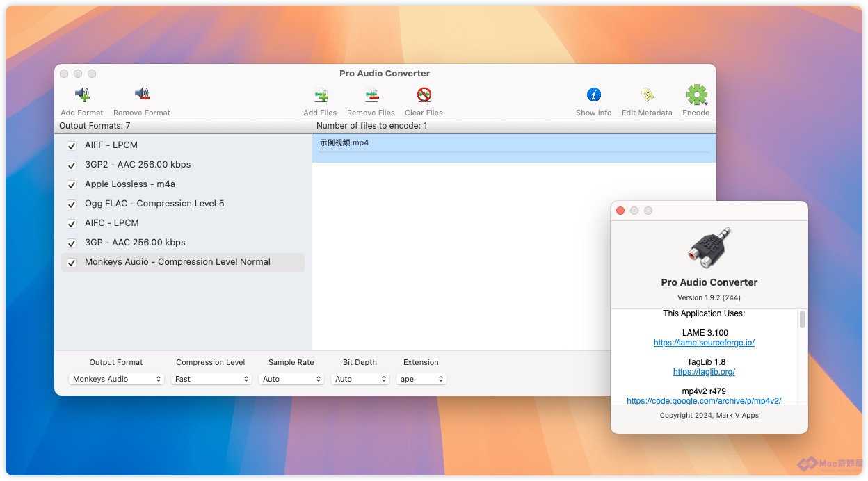The width and height of the screenshot is (868, 481).
Task: Uncheck the AIFC - LPCM format
Action: pyautogui.click(x=71, y=224)
